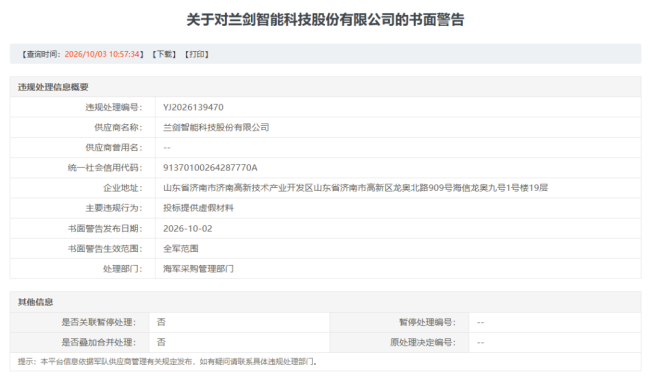Screen dimensions: 650x377
Task: Select the 违规处理信息概要 section header
Action: click(53, 87)
